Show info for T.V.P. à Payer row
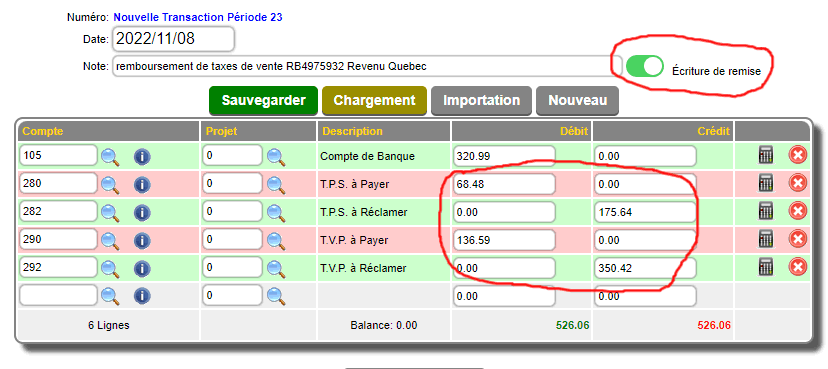 pos(142,241)
